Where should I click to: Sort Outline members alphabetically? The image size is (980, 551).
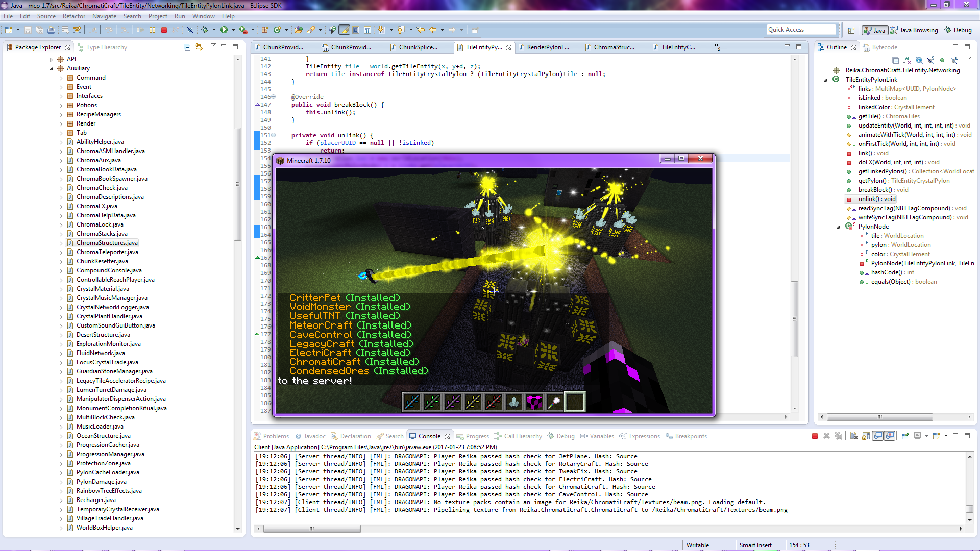pyautogui.click(x=907, y=60)
